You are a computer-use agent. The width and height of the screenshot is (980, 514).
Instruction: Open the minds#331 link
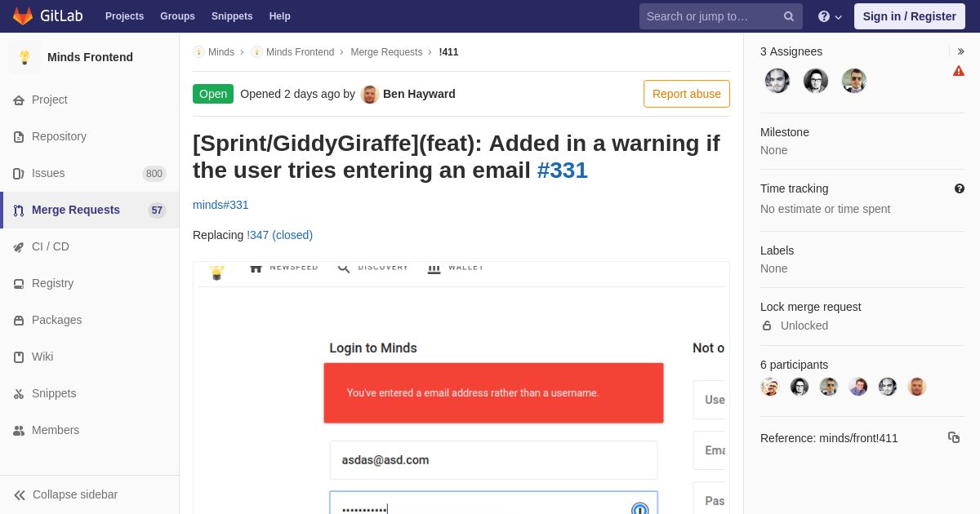coord(220,205)
